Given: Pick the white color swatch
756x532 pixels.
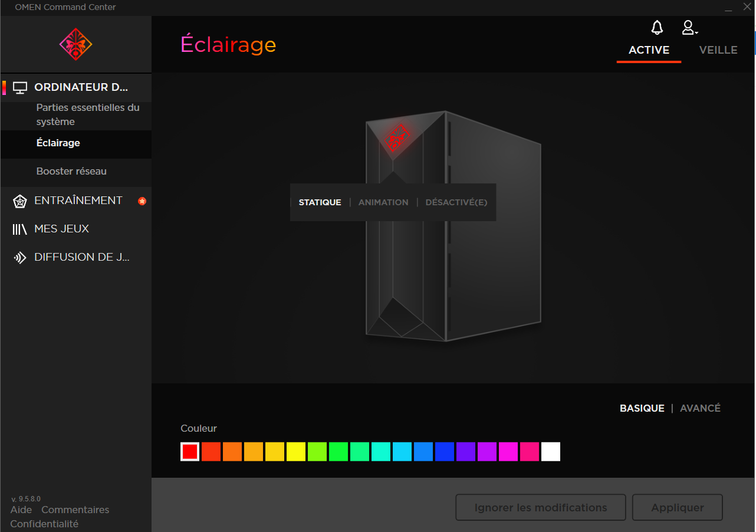Looking at the screenshot, I should point(551,452).
